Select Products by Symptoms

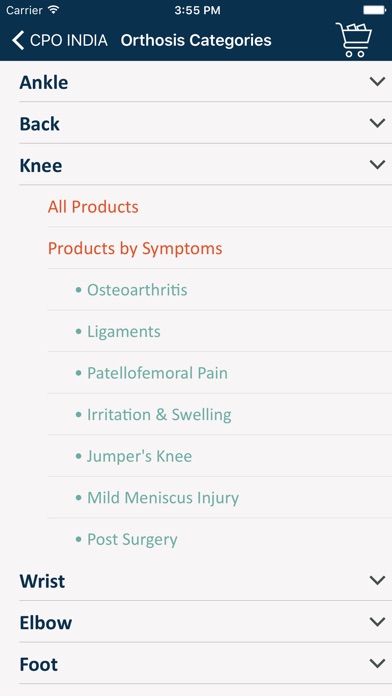[x=135, y=249]
